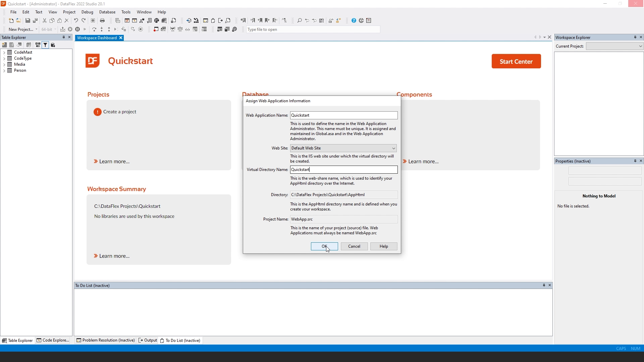The width and height of the screenshot is (644, 362).
Task: Open the Project menu
Action: click(69, 12)
